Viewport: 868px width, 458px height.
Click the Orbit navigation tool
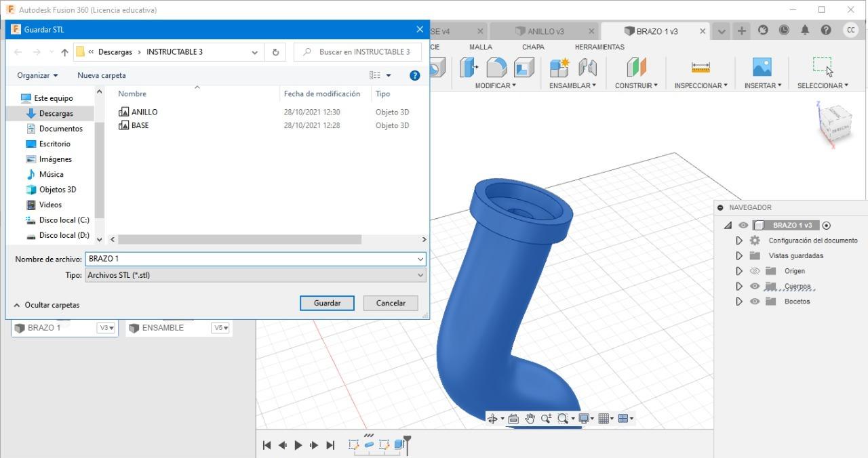point(493,419)
